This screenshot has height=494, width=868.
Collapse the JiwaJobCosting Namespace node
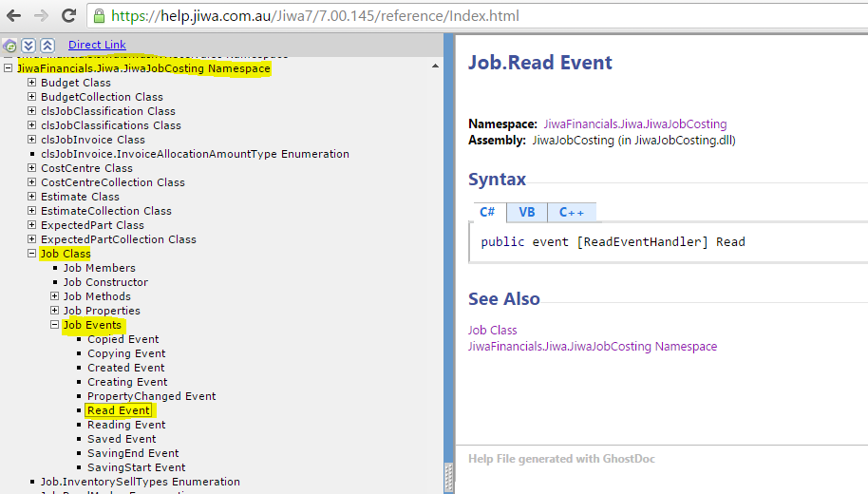click(9, 68)
